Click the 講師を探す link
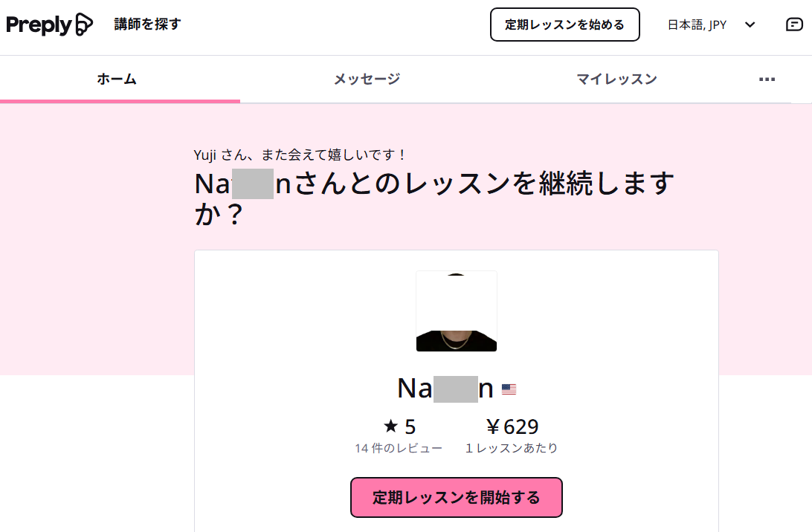 click(147, 25)
